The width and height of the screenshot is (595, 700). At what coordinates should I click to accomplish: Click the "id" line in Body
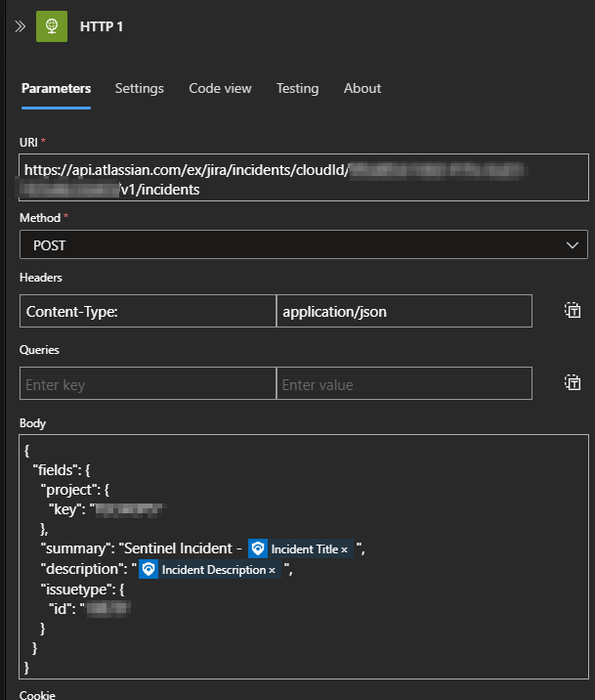coord(89,609)
